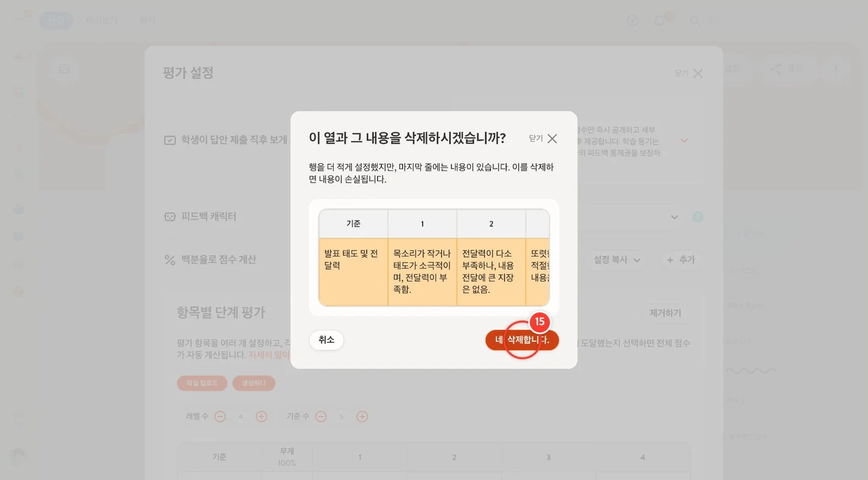Click the 항목별 단계 평가 heading
Screen dimensions: 868x480
pyautogui.click(x=221, y=313)
